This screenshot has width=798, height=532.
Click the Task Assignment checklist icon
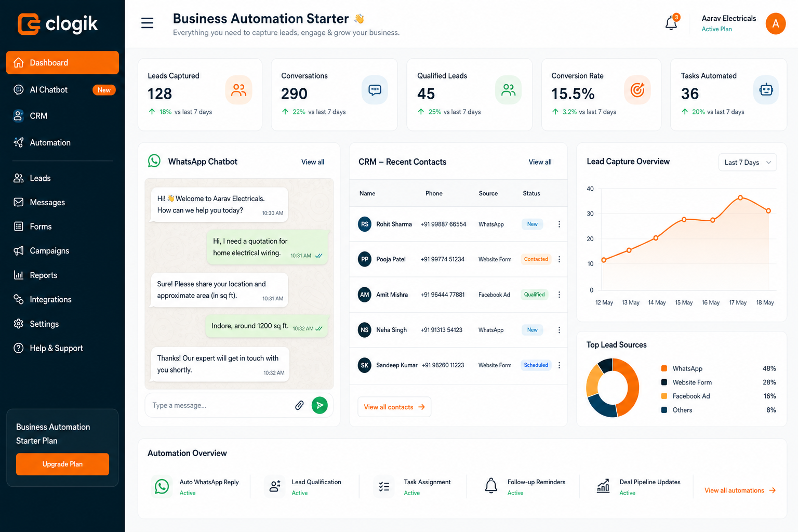384,487
